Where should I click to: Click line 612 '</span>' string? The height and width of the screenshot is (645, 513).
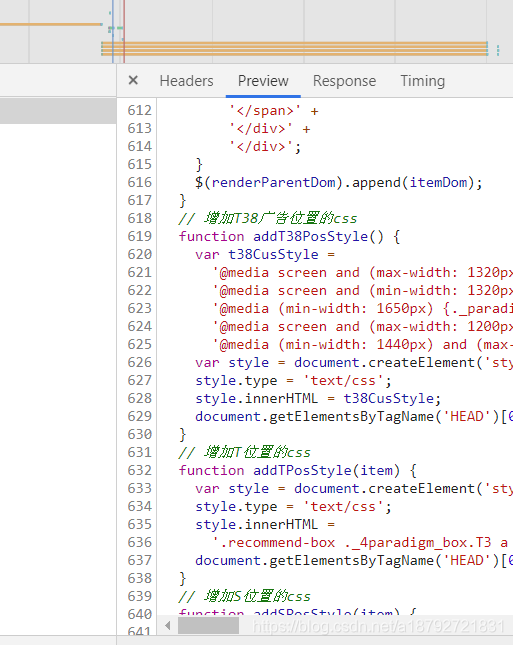265,111
